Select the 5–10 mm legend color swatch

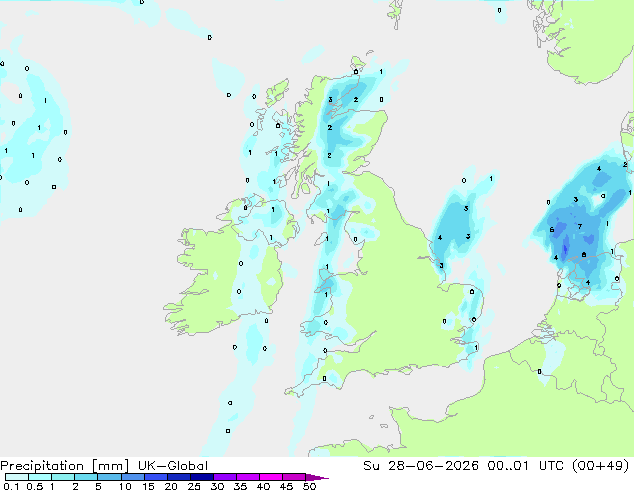109,477
